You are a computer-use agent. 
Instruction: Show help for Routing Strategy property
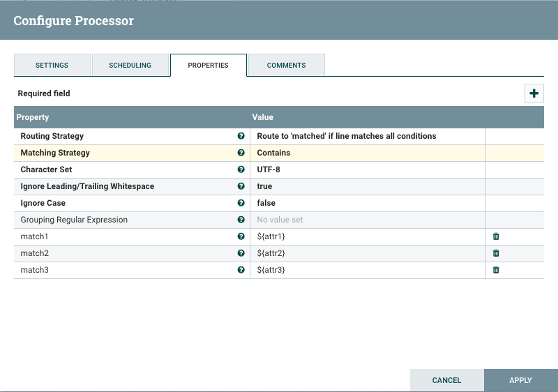241,136
